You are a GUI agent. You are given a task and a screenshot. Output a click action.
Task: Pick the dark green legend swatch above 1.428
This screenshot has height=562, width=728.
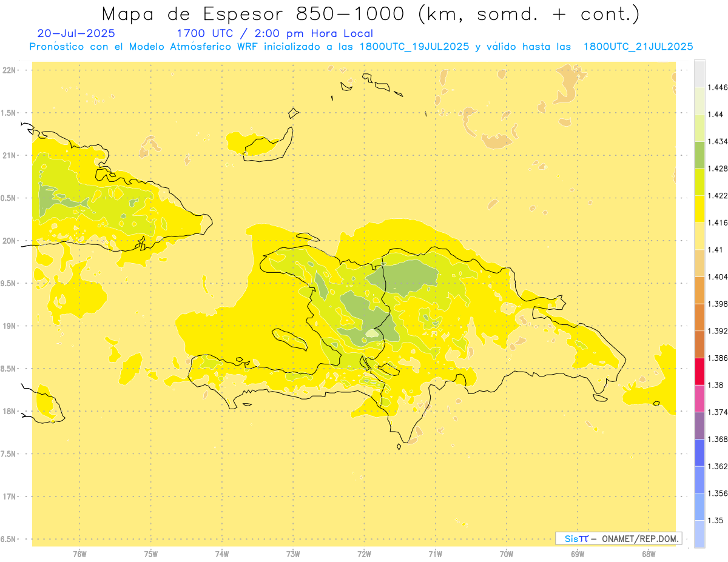699,155
